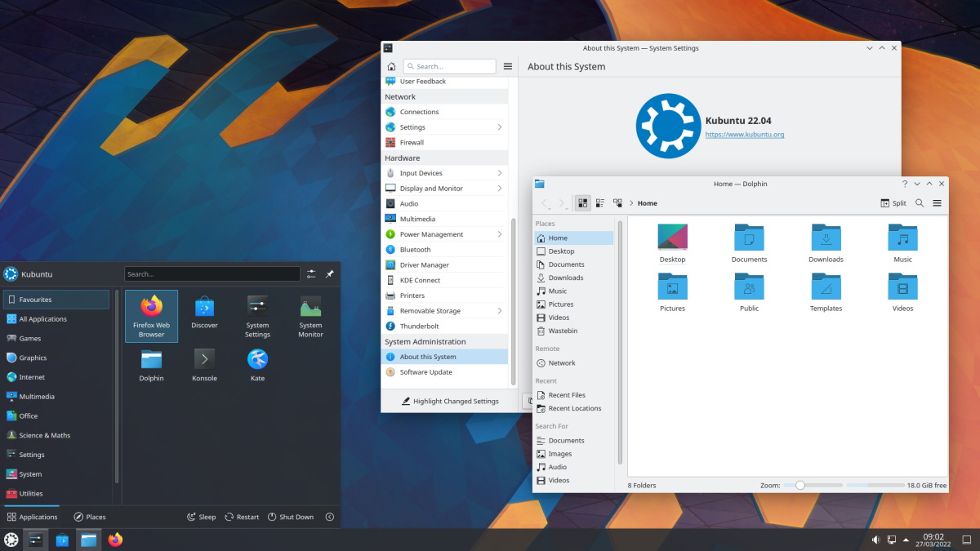The image size is (980, 551).
Task: Open Dolphin's hamburger menu
Action: coord(938,202)
